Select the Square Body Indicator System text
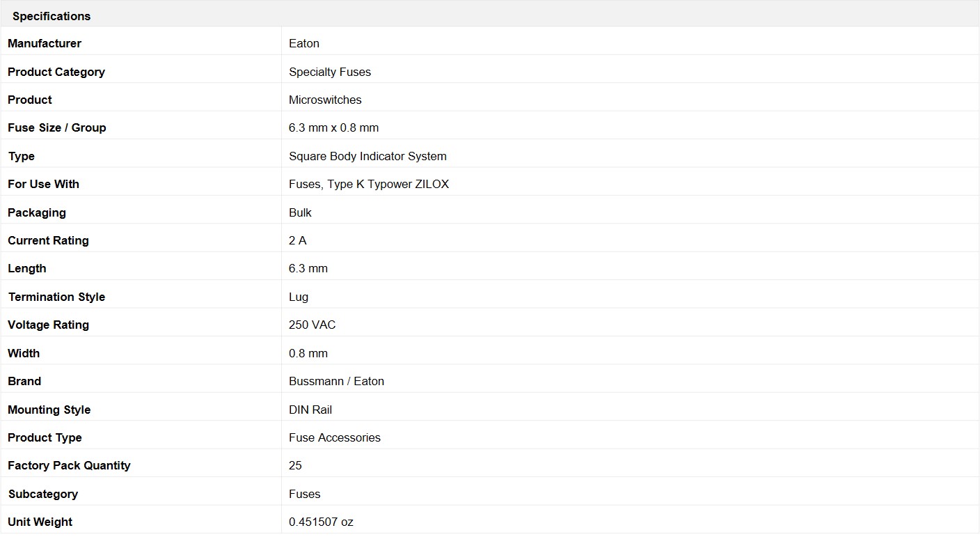The image size is (980, 537). tap(367, 156)
